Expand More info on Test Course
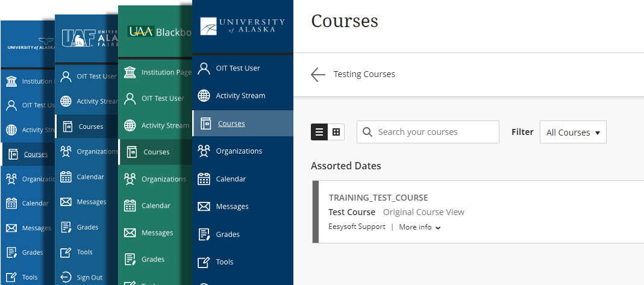The height and width of the screenshot is (285, 644). pyautogui.click(x=420, y=227)
